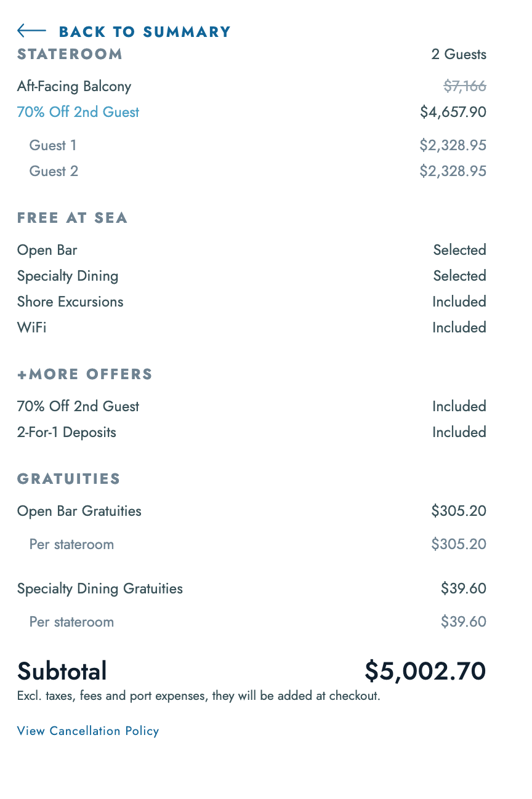Open View Cancellation Policy link
The width and height of the screenshot is (532, 799).
88,731
